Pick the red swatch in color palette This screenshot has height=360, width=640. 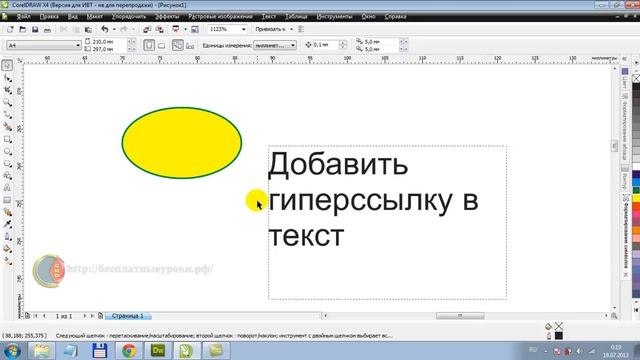636,207
